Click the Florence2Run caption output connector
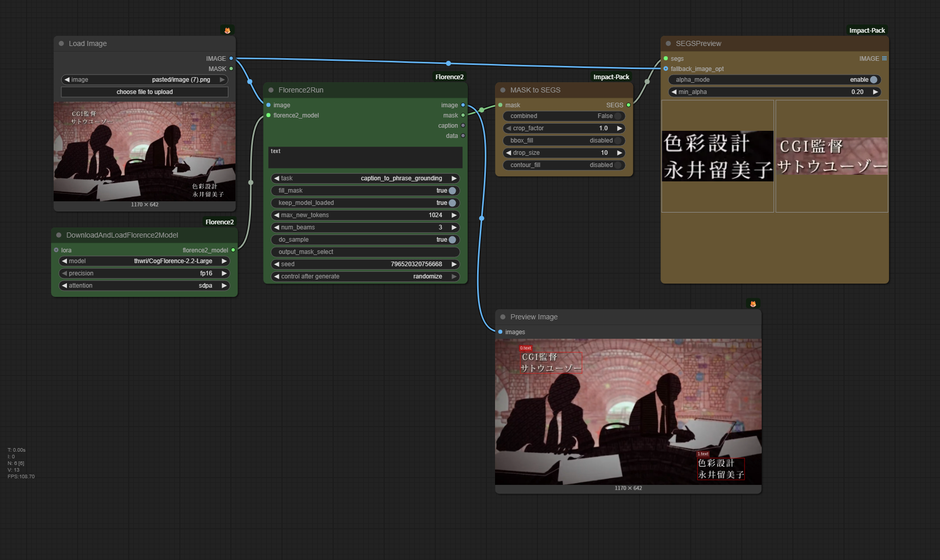The image size is (940, 560). [x=463, y=125]
